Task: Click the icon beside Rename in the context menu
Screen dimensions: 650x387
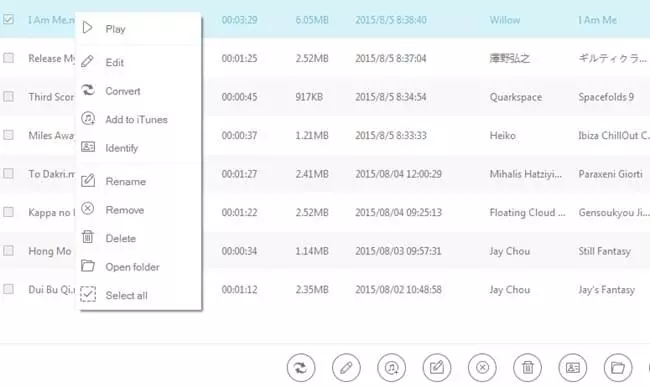Action: [x=88, y=180]
